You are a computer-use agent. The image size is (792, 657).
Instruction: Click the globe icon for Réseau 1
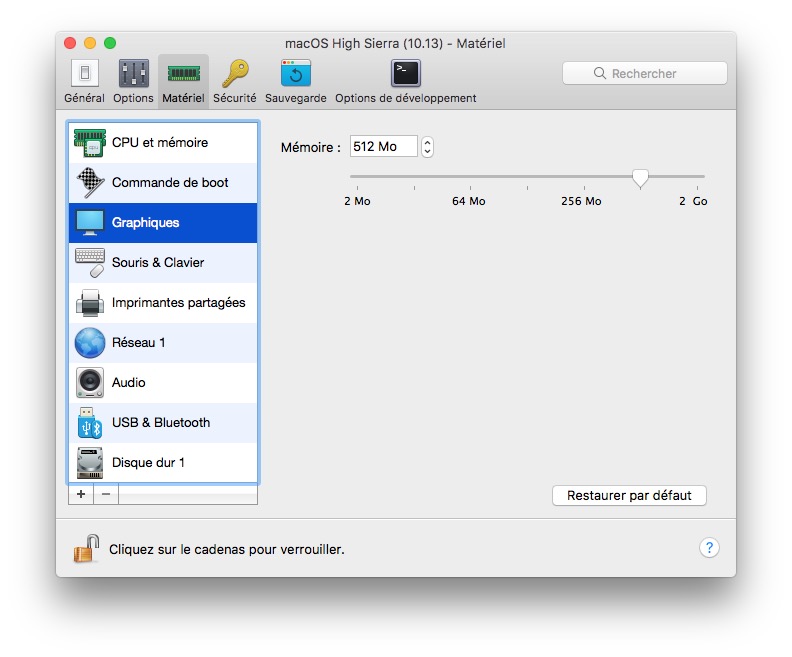tap(90, 342)
